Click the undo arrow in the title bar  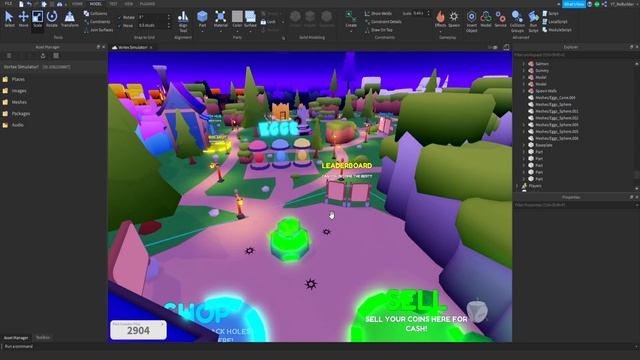click(x=29, y=4)
